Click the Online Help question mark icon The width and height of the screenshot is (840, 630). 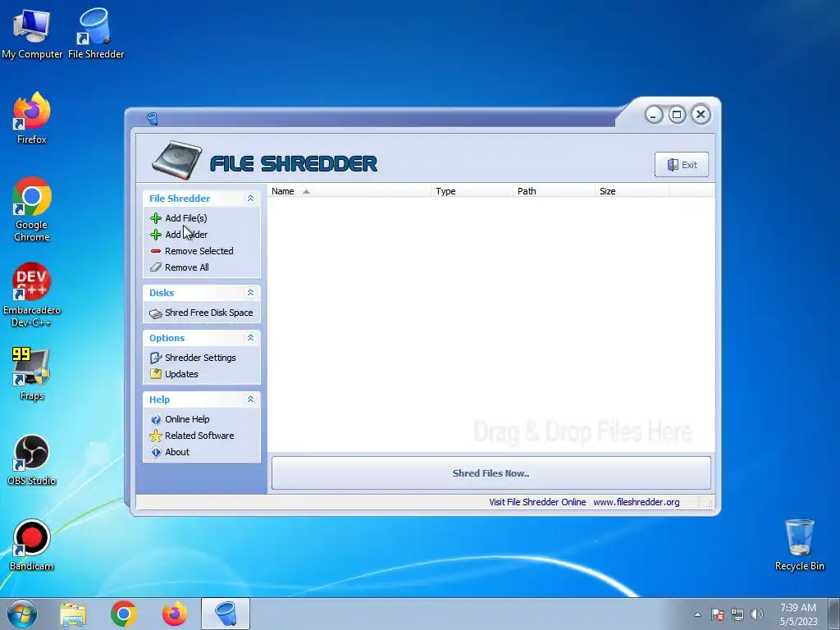point(156,419)
